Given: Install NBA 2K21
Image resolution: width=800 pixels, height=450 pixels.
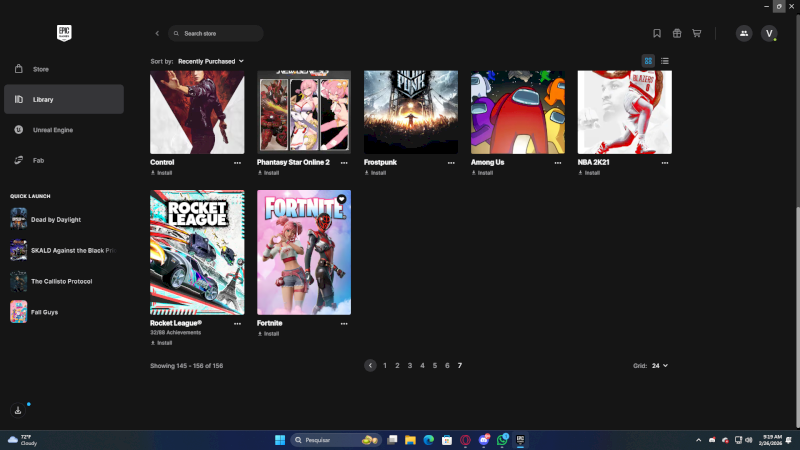Looking at the screenshot, I should (589, 173).
